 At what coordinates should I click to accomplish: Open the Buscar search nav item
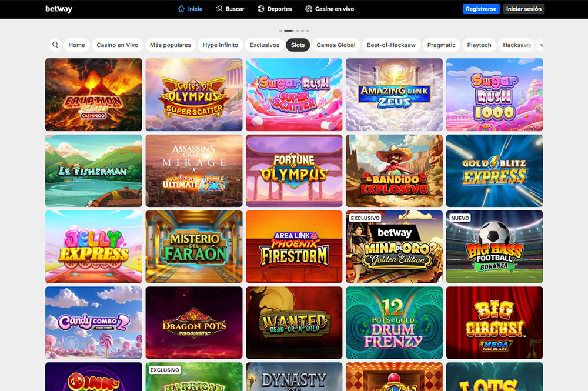click(x=230, y=9)
